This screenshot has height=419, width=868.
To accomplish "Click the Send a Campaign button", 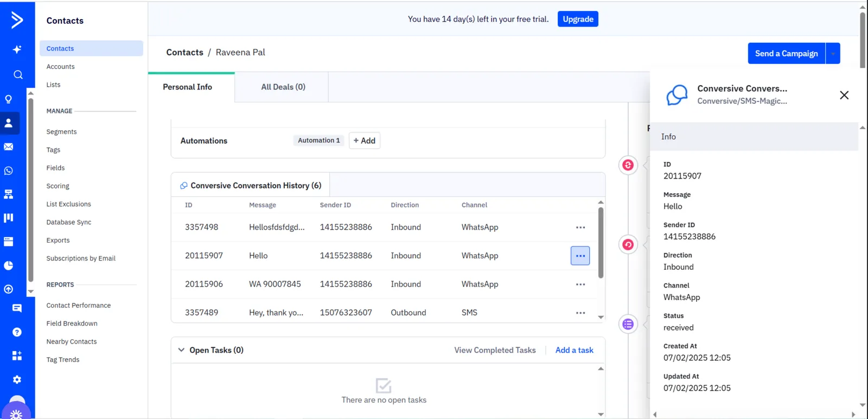I will coord(787,53).
